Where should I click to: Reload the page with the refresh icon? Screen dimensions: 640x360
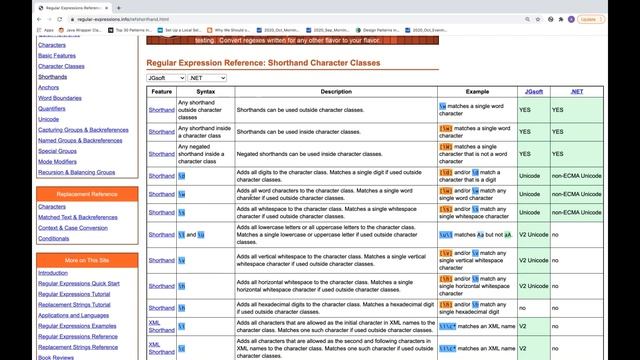tap(60, 19)
